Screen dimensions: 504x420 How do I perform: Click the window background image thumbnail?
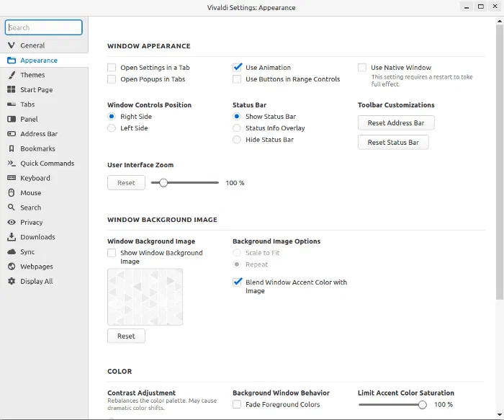[145, 297]
